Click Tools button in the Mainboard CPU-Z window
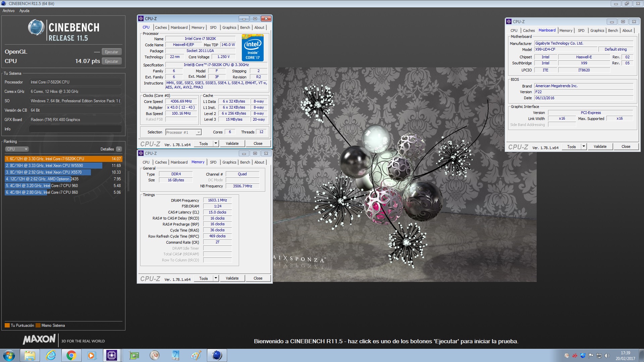Image resolution: width=644 pixels, height=362 pixels. click(x=571, y=146)
